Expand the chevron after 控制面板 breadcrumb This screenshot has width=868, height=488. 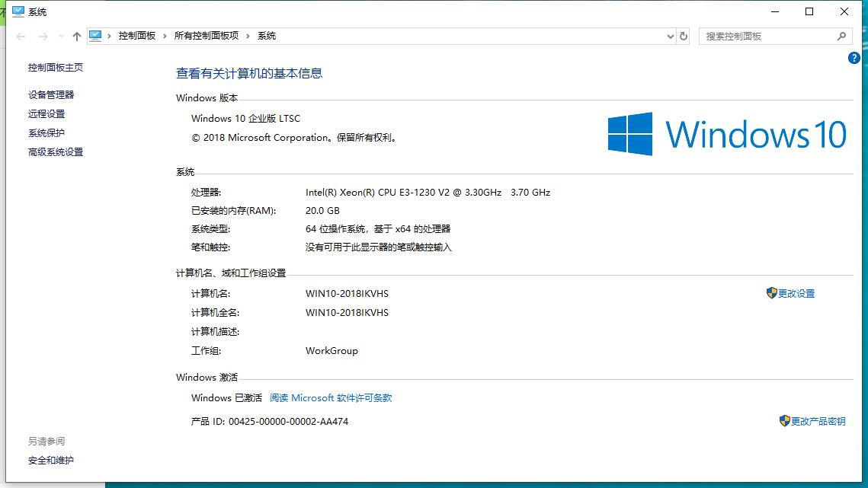[165, 36]
